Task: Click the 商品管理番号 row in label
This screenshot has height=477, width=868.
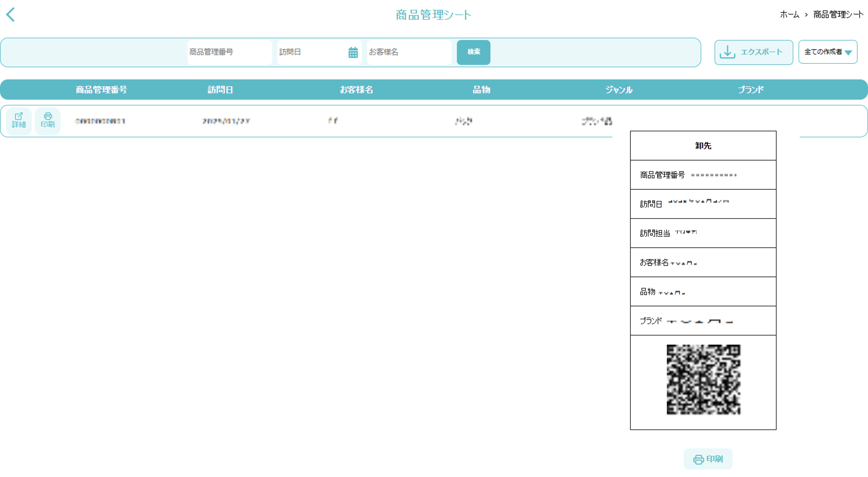Action: [x=703, y=175]
